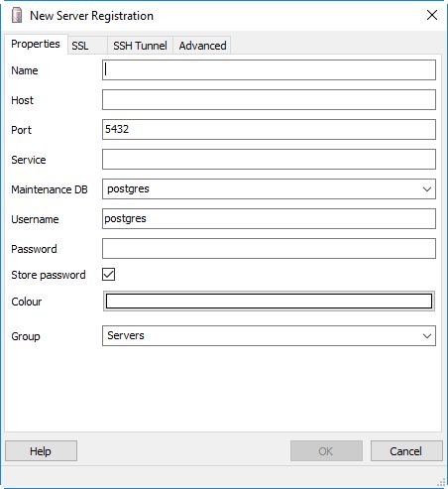Open the Colour picker swatch
Screen dimensions: 448x489
click(269, 302)
